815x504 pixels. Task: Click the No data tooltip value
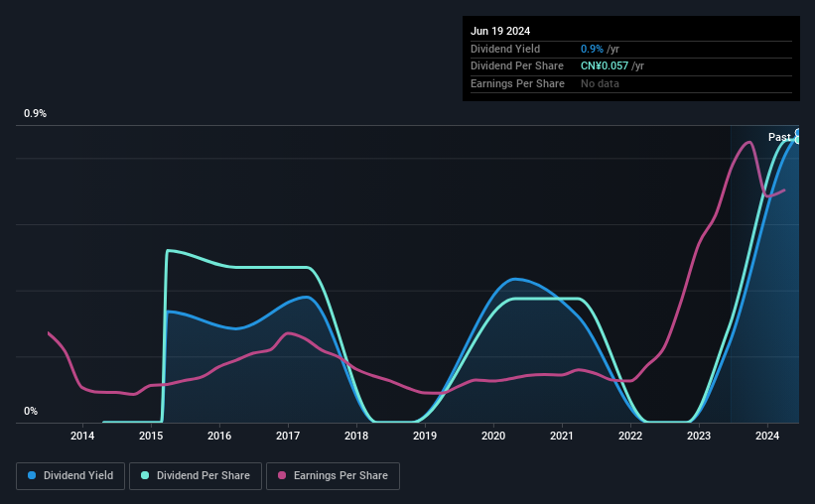600,83
